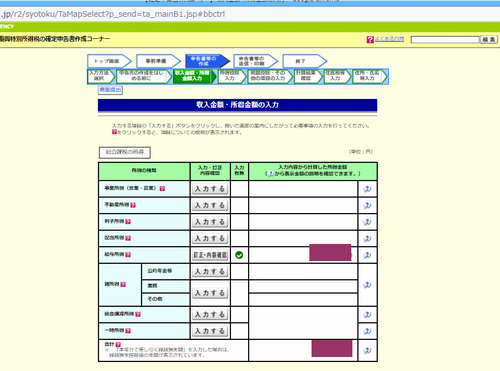Open help icon next to 一時所得
The width and height of the screenshot is (500, 371).
coord(128,331)
